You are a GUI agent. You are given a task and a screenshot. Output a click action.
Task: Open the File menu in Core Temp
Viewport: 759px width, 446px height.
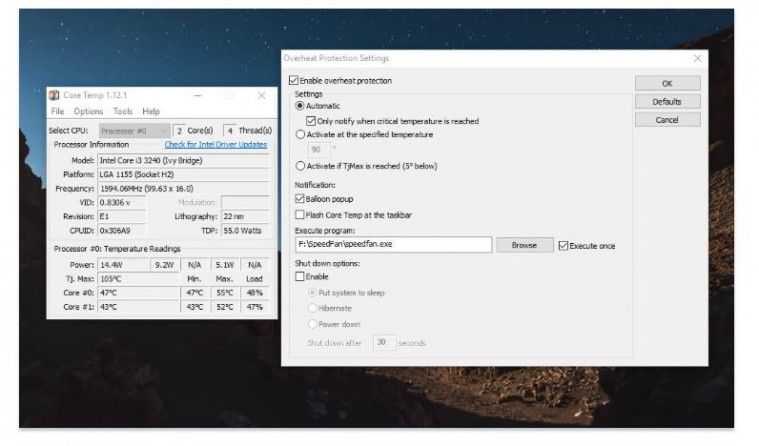point(58,111)
